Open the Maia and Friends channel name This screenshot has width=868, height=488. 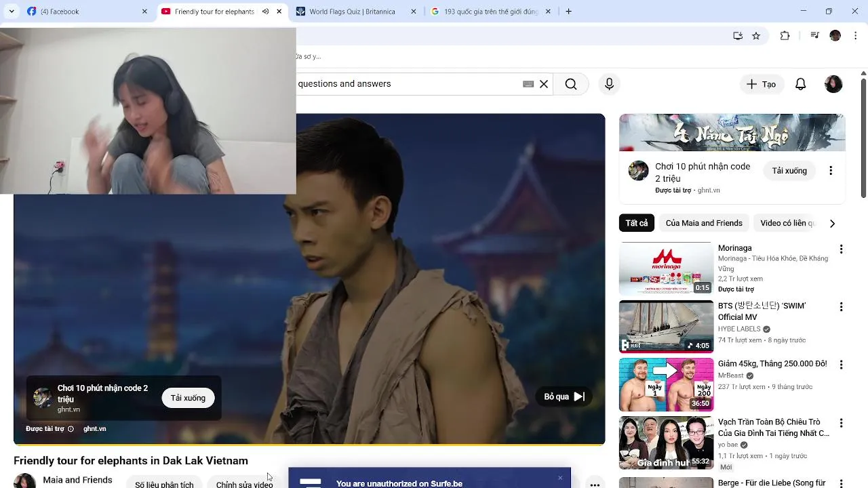77,480
